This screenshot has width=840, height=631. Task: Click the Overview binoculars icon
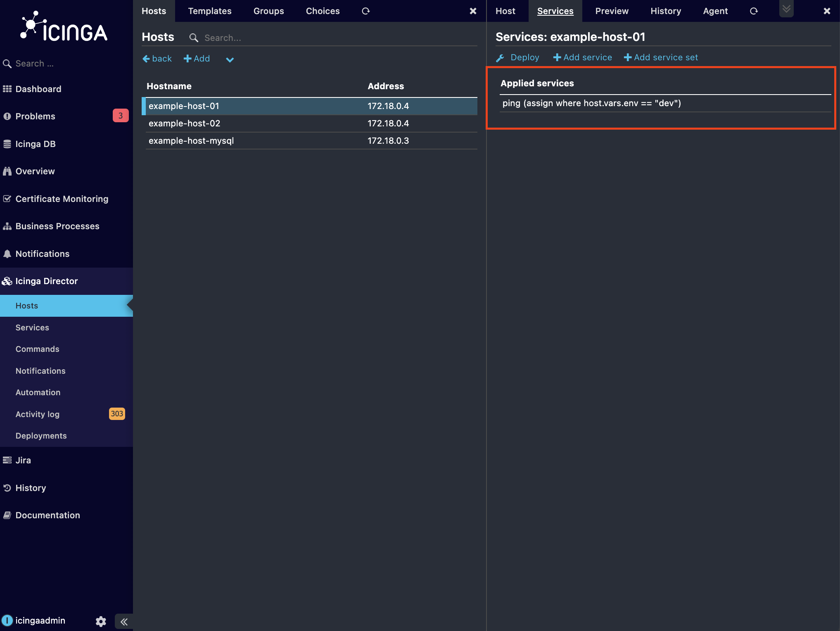click(x=7, y=171)
